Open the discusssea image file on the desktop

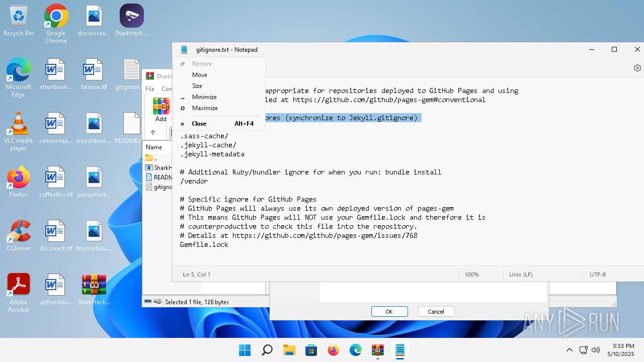pyautogui.click(x=94, y=21)
